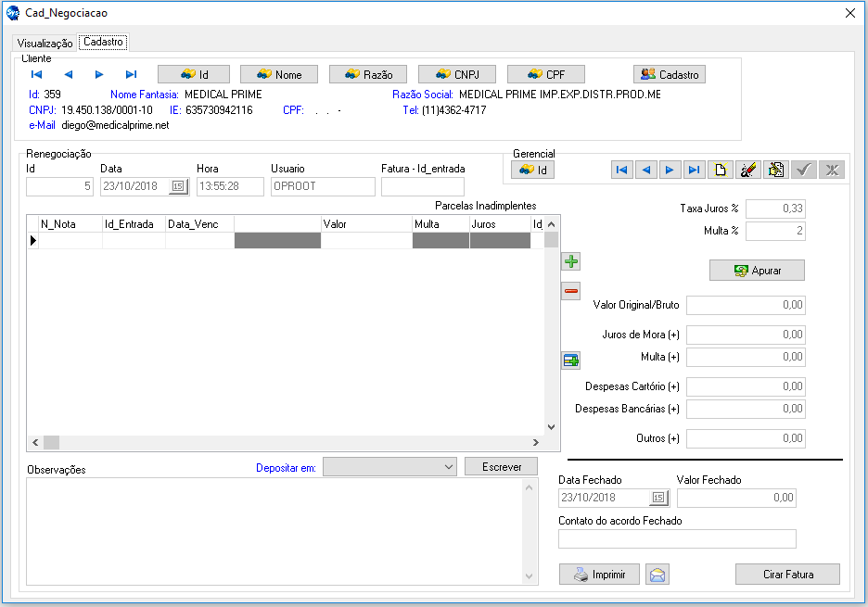This screenshot has width=868, height=607.
Task: Jump to first client in Cliente navigator
Action: tap(37, 75)
